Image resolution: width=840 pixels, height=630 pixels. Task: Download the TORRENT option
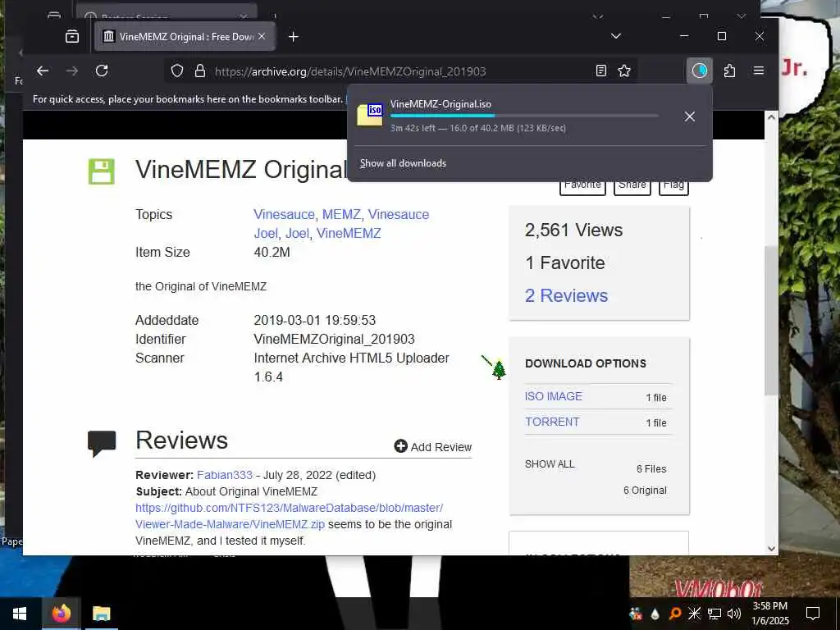(552, 422)
